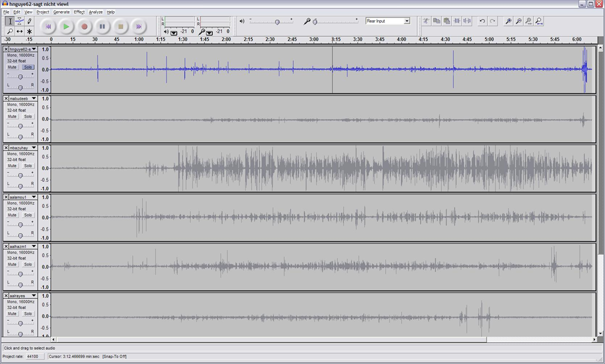Viewport: 605px width, 364px height.
Task: Click the Cut scissors icon
Action: coord(425,21)
